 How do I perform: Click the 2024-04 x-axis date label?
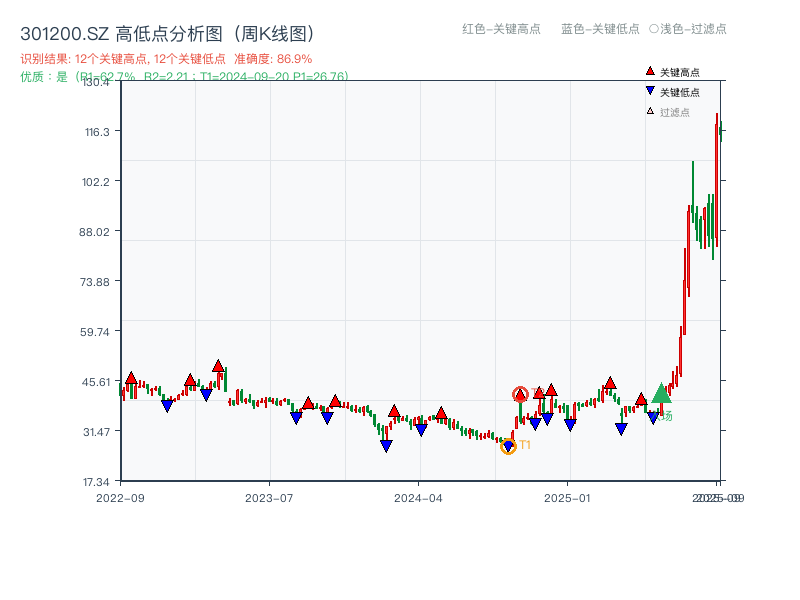click(x=418, y=498)
